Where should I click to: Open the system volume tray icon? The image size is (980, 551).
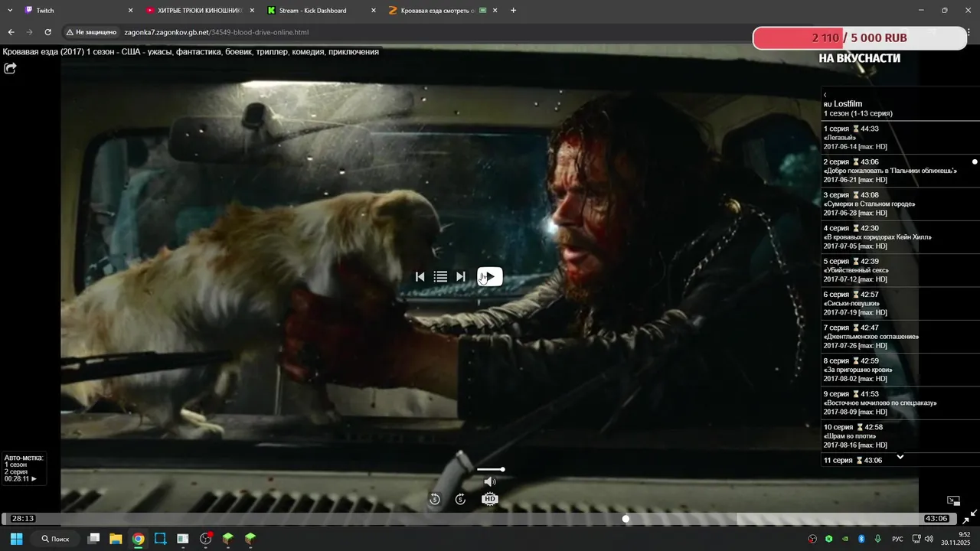[928, 539]
